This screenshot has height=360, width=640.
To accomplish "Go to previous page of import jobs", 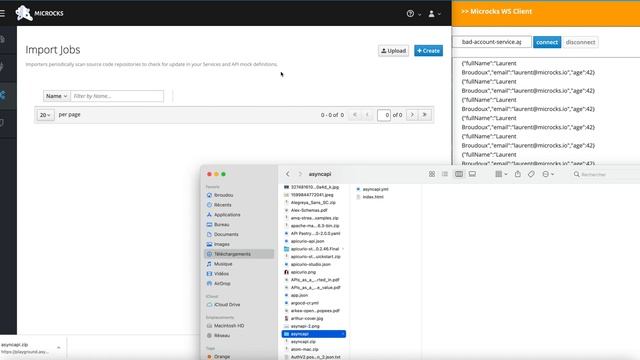I will [x=367, y=115].
